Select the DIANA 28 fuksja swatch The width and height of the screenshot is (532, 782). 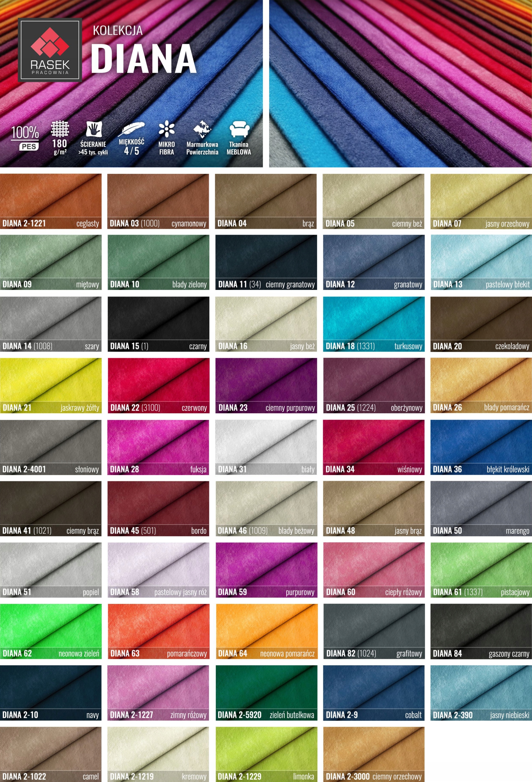click(158, 447)
